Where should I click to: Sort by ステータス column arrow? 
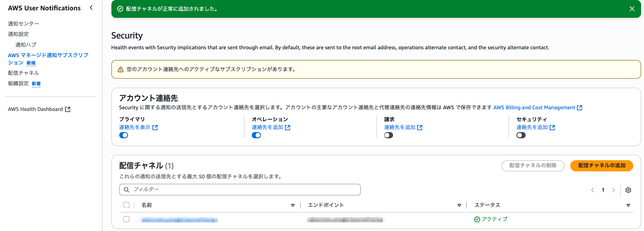pyautogui.click(x=628, y=205)
